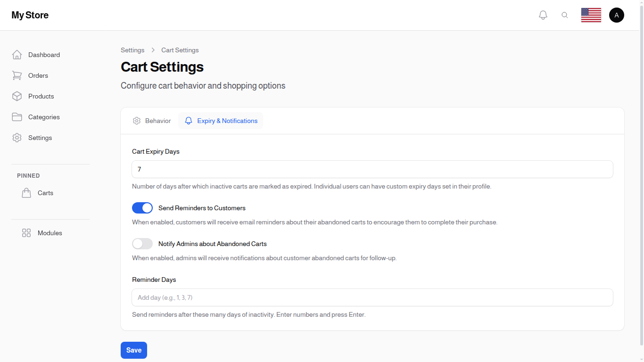Viewport: 644px width, 362px height.
Task: Click the Modules grid icon
Action: [x=26, y=232]
